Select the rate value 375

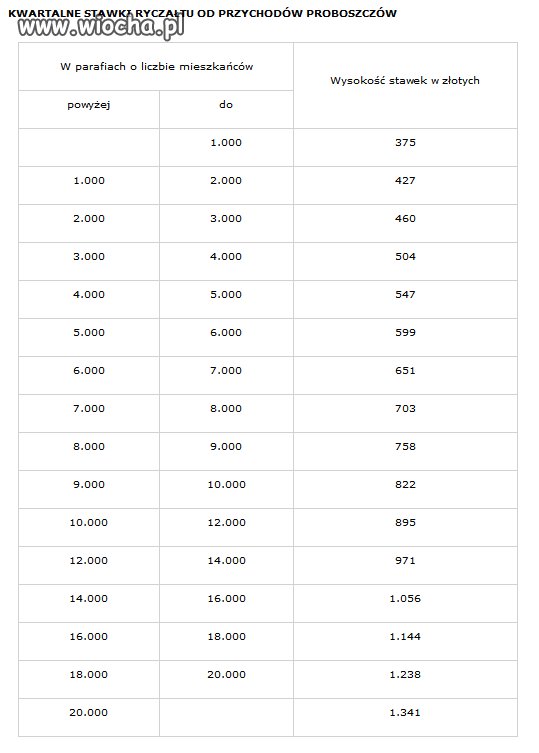[x=405, y=143]
